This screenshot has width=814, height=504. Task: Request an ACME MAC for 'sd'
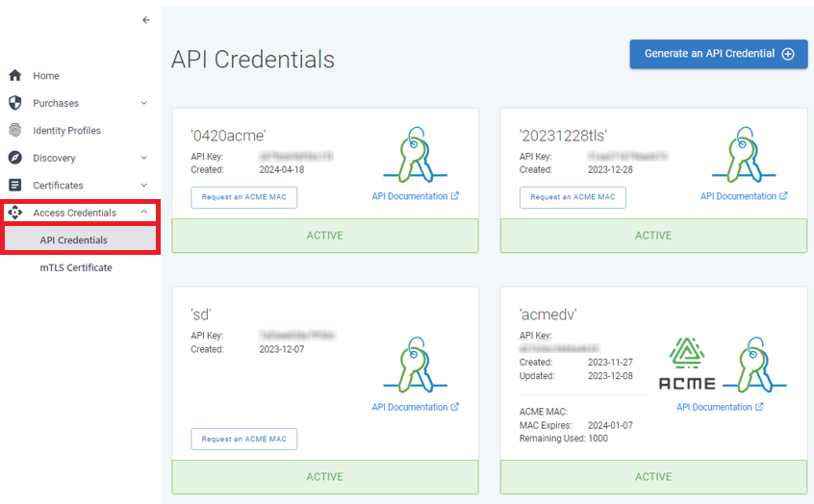(x=244, y=440)
